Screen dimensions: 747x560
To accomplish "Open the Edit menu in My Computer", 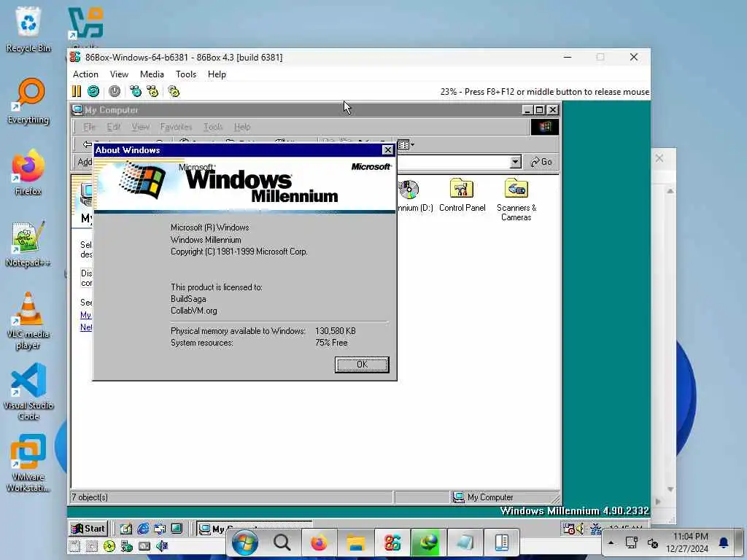I will point(113,127).
